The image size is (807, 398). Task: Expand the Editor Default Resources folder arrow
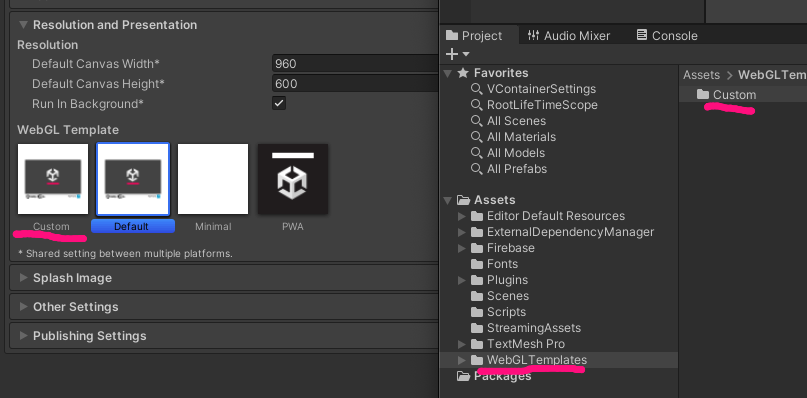pos(462,216)
